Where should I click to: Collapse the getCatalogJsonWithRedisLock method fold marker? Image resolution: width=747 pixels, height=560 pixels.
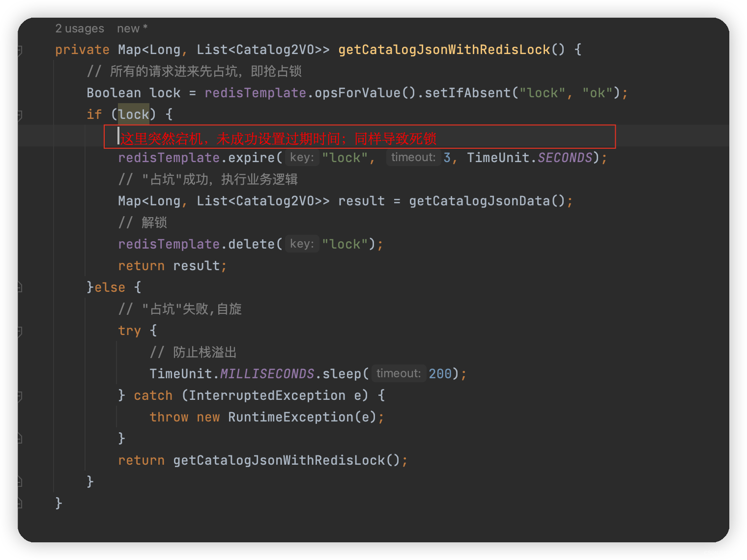click(x=20, y=50)
